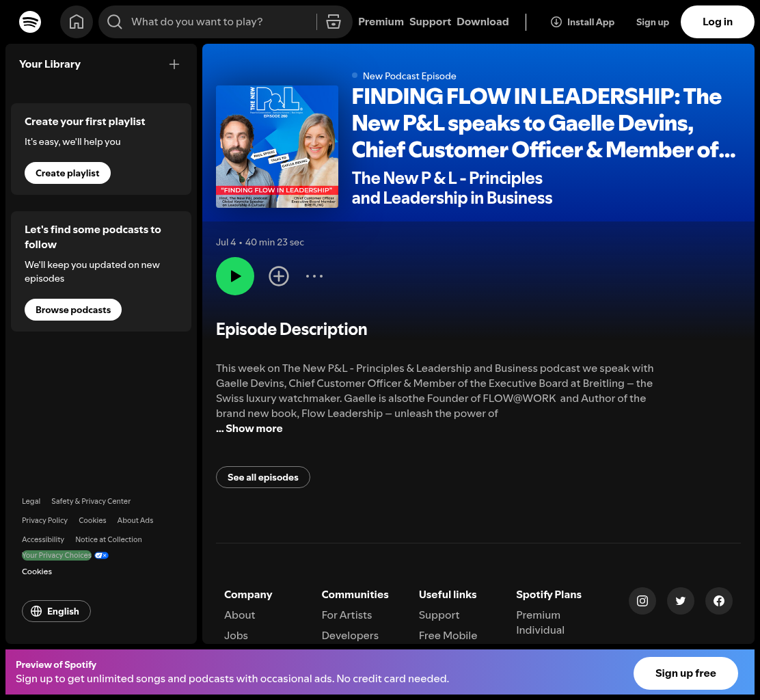Open the About link under Company
Image resolution: width=760 pixels, height=700 pixels.
pyautogui.click(x=239, y=615)
